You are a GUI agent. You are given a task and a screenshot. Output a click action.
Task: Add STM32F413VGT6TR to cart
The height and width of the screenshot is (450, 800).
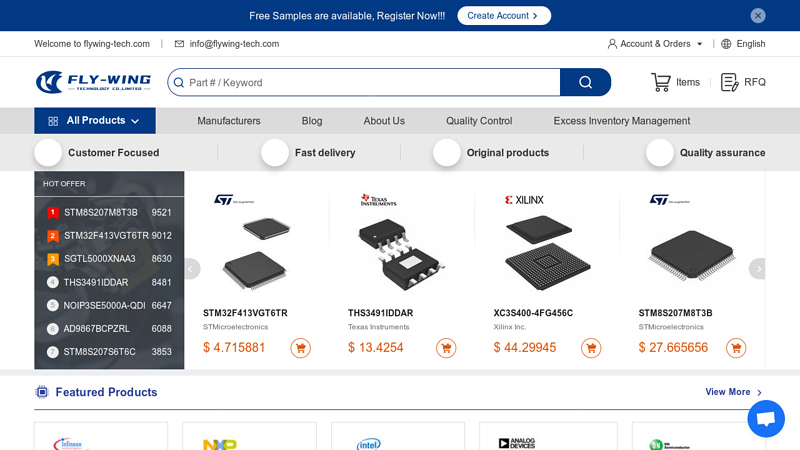pyautogui.click(x=301, y=348)
